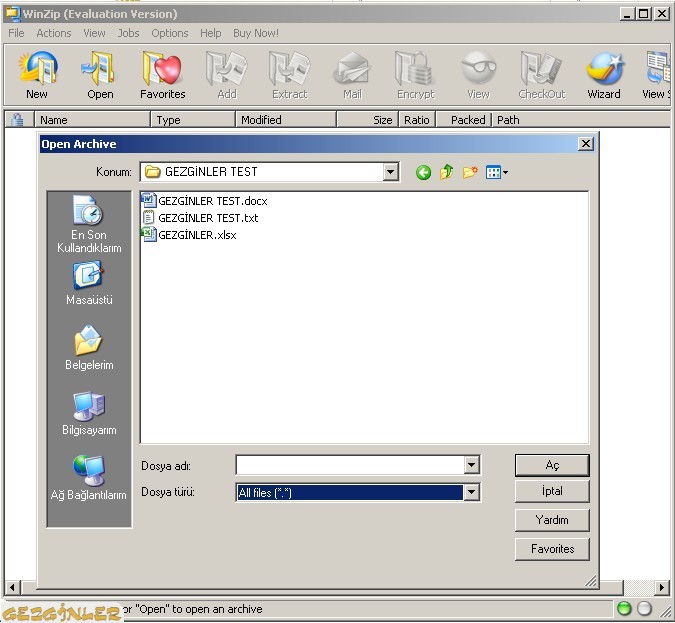Open the Favorites toolbar icon with heart
This screenshot has height=623, width=675.
[x=163, y=75]
